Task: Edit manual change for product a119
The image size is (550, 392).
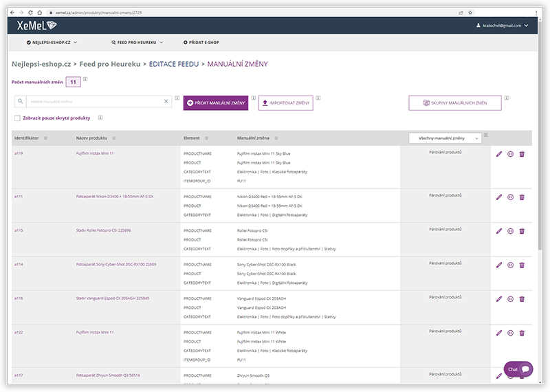Action: tap(499, 154)
